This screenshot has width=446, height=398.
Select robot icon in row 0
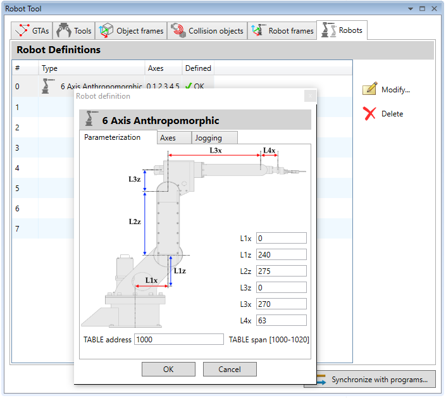point(48,86)
